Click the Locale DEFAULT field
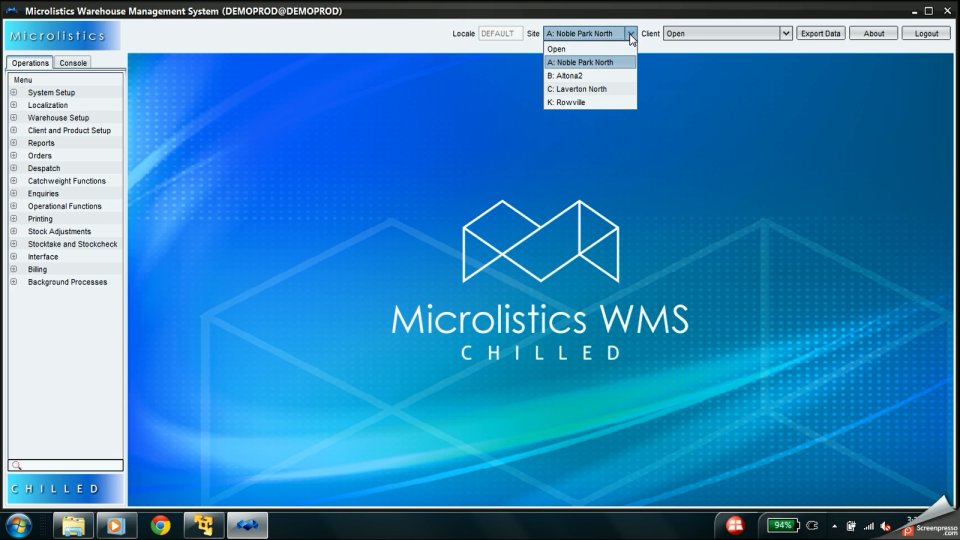The height and width of the screenshot is (540, 960). [500, 34]
